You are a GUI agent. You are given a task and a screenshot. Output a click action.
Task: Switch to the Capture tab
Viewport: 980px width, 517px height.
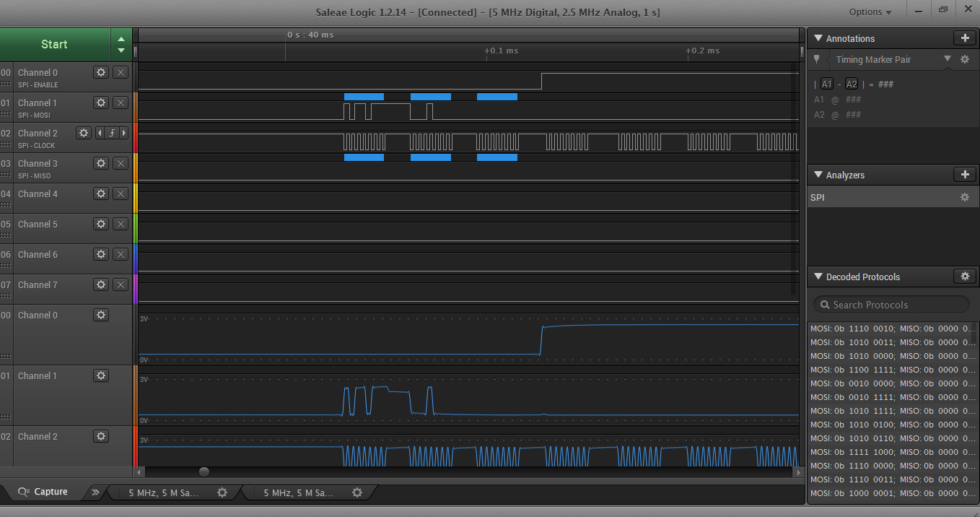(x=43, y=492)
